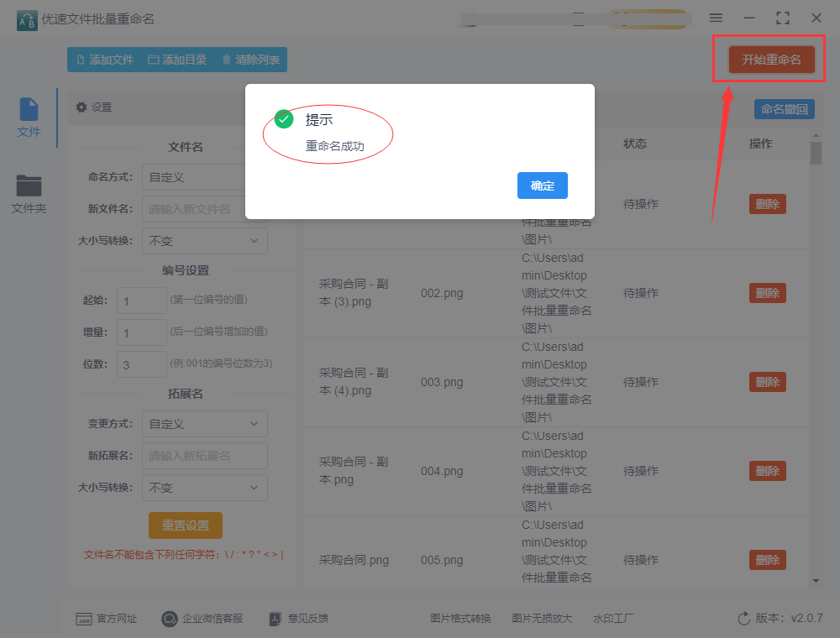
Task: Delete the first file row
Action: click(x=767, y=204)
